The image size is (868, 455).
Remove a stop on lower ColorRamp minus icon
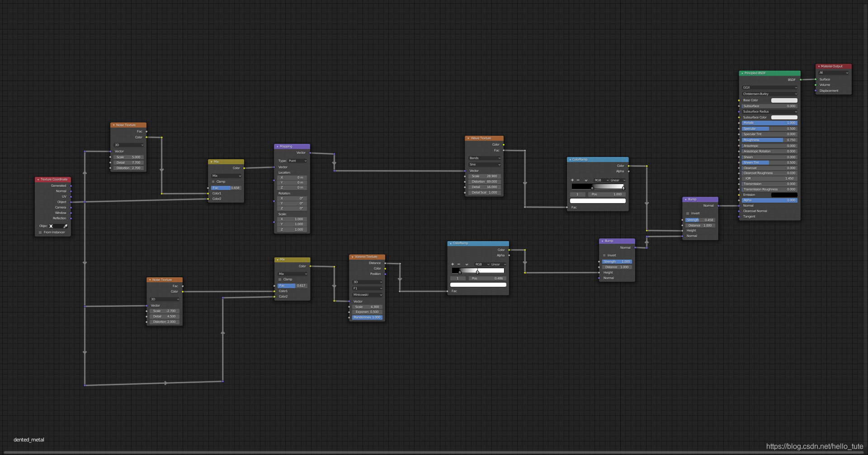[x=459, y=264]
